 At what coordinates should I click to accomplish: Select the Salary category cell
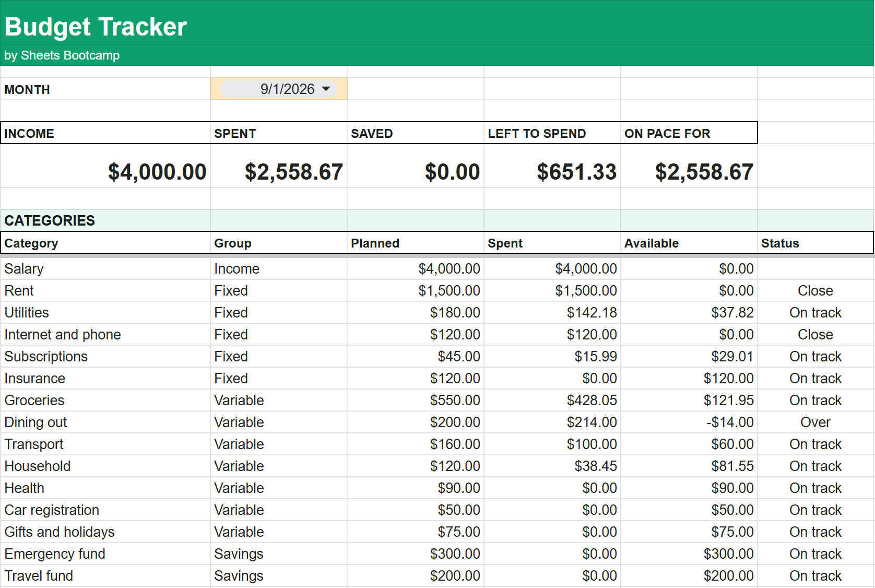[x=105, y=268]
